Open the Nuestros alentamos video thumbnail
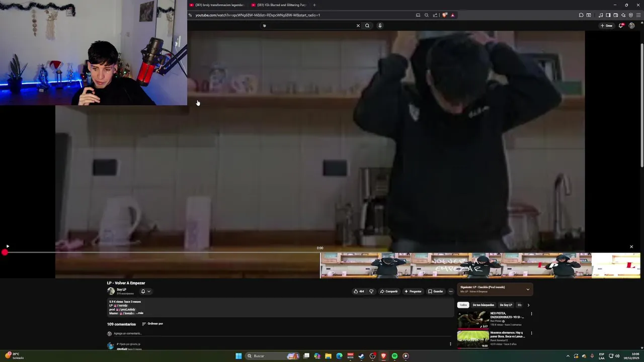 pos(473,339)
